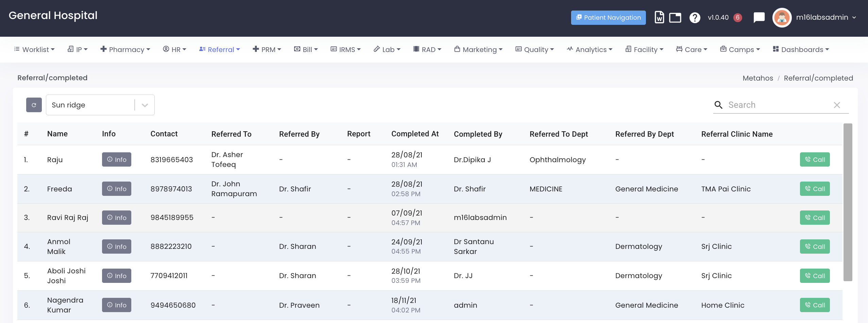Open the Pharmacy menu

126,50
